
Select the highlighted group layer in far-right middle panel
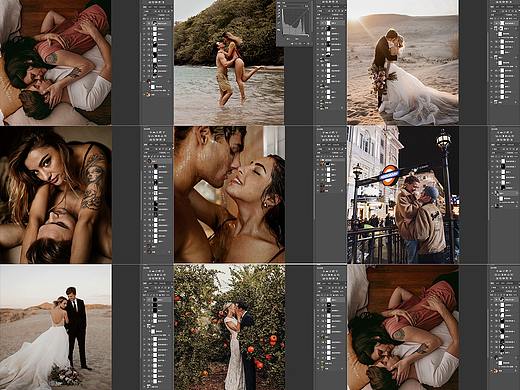506,193
